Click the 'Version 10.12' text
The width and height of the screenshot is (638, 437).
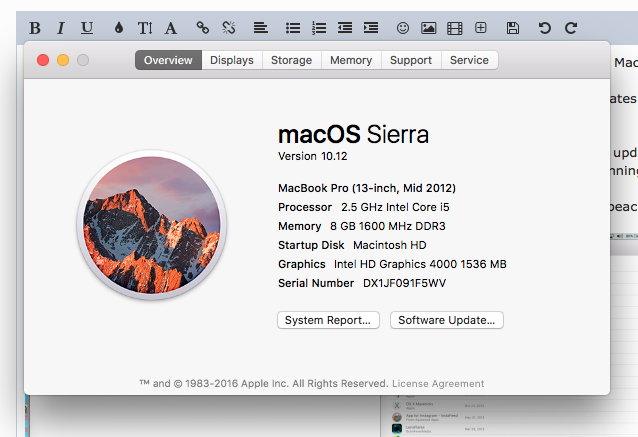(312, 156)
